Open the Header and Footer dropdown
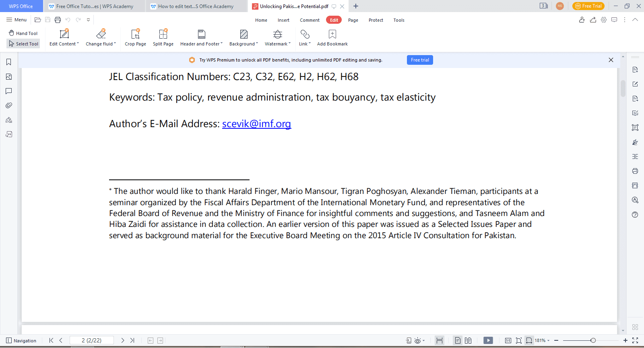 201,44
